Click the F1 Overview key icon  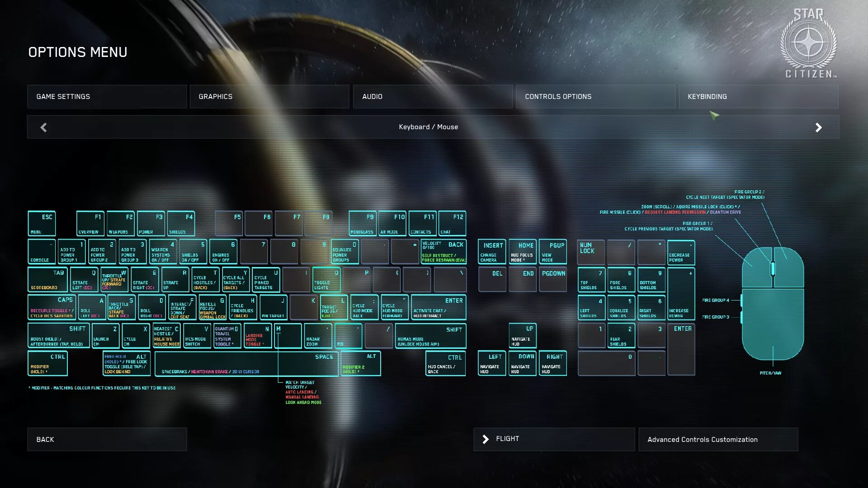coord(90,224)
